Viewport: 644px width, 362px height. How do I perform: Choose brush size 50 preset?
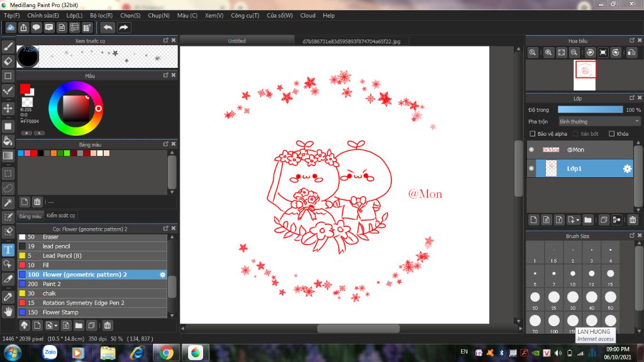(x=610, y=300)
